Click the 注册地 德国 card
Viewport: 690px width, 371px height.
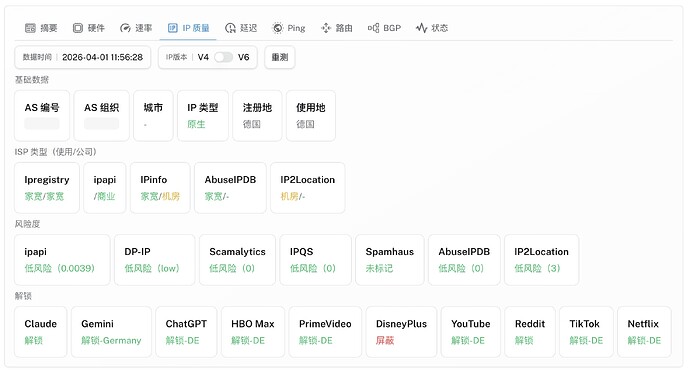[x=257, y=116]
